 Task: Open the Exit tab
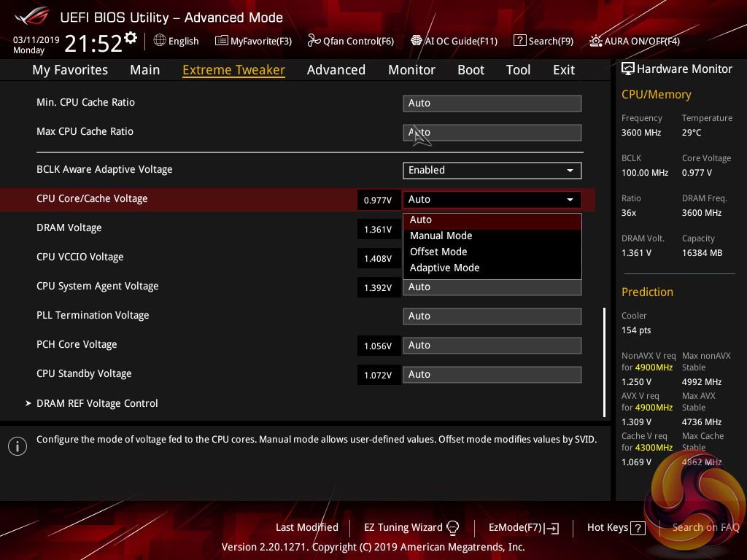click(564, 70)
